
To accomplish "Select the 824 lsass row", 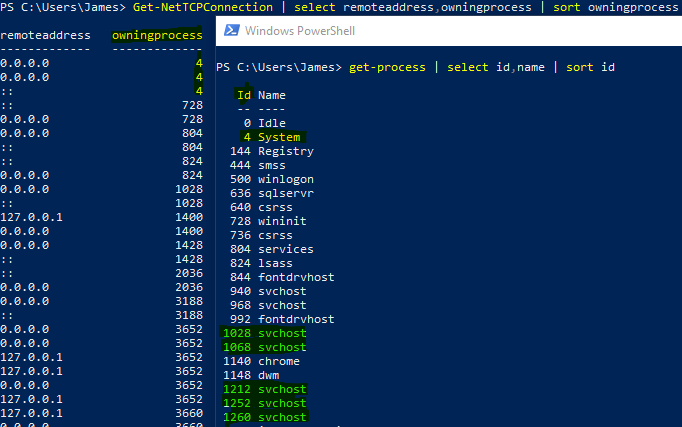I will [x=261, y=263].
